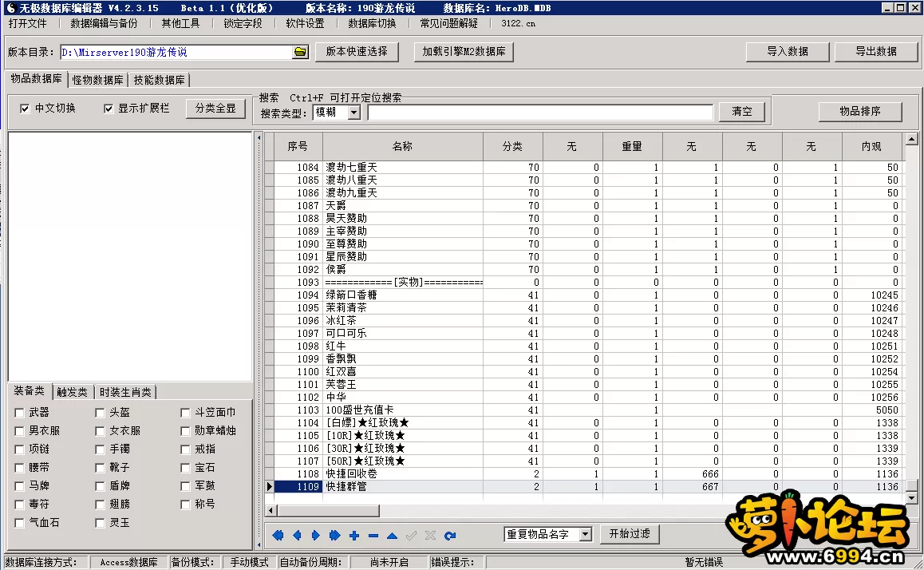Click the 3122.cn menu link

click(x=519, y=24)
